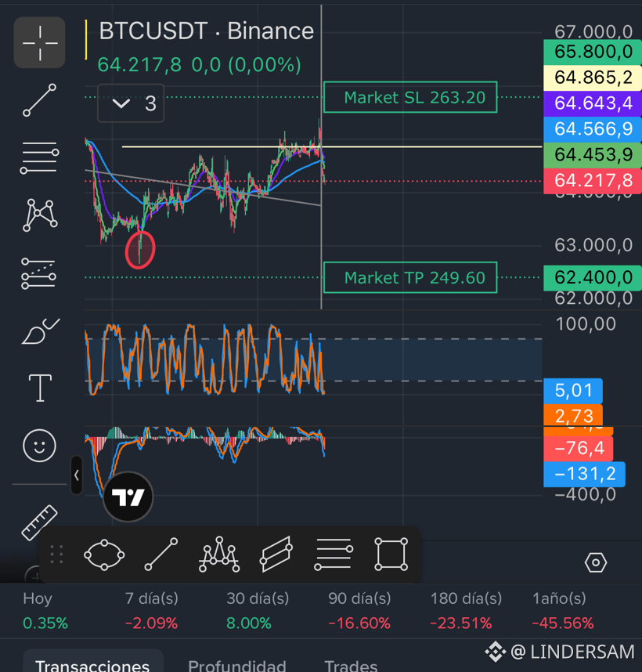This screenshot has width=642, height=672.
Task: Click the -45.56% yearly change value
Action: coord(562,623)
